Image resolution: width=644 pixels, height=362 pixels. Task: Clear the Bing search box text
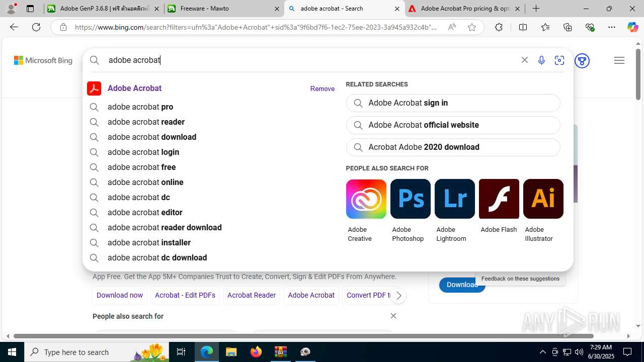[x=524, y=60]
